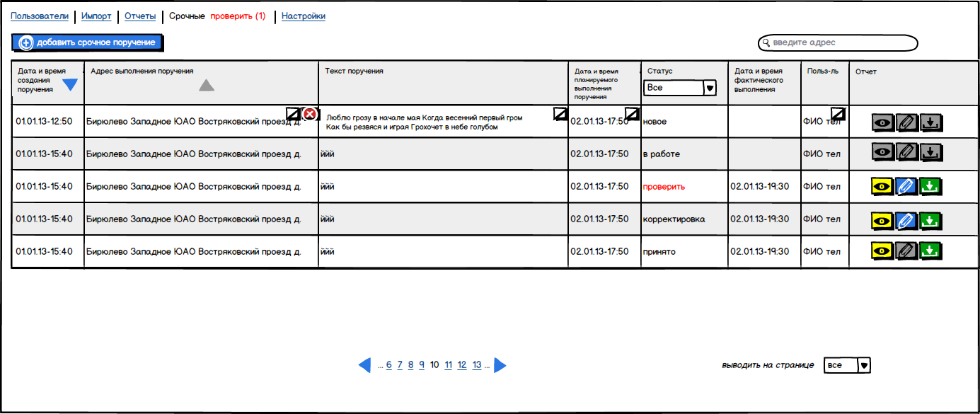
Task: Open page 12 in pagination
Action: click(x=461, y=365)
